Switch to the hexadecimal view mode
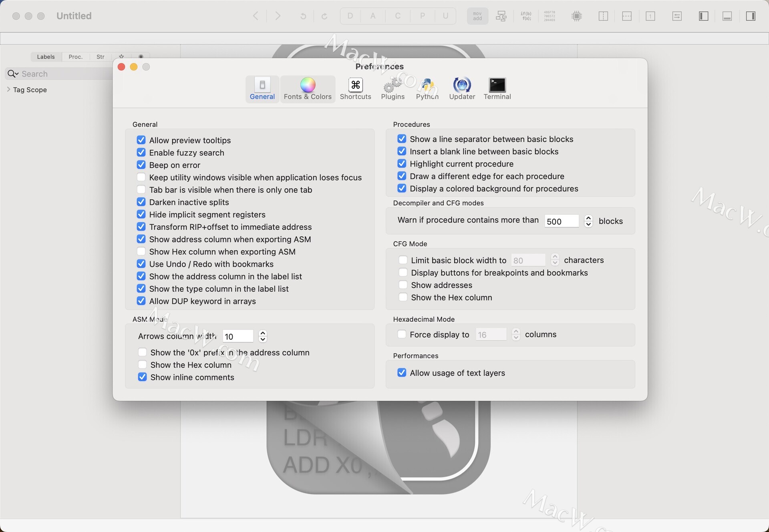769x532 pixels. click(550, 16)
